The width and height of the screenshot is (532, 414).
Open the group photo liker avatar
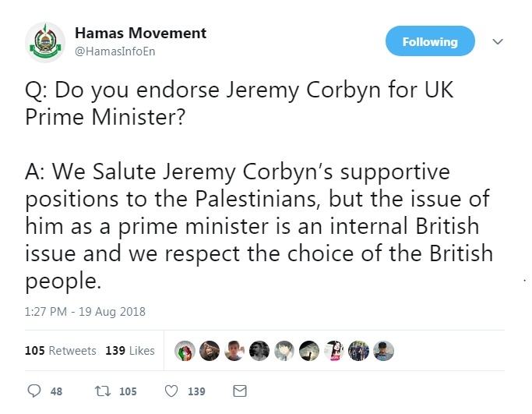[x=359, y=351]
